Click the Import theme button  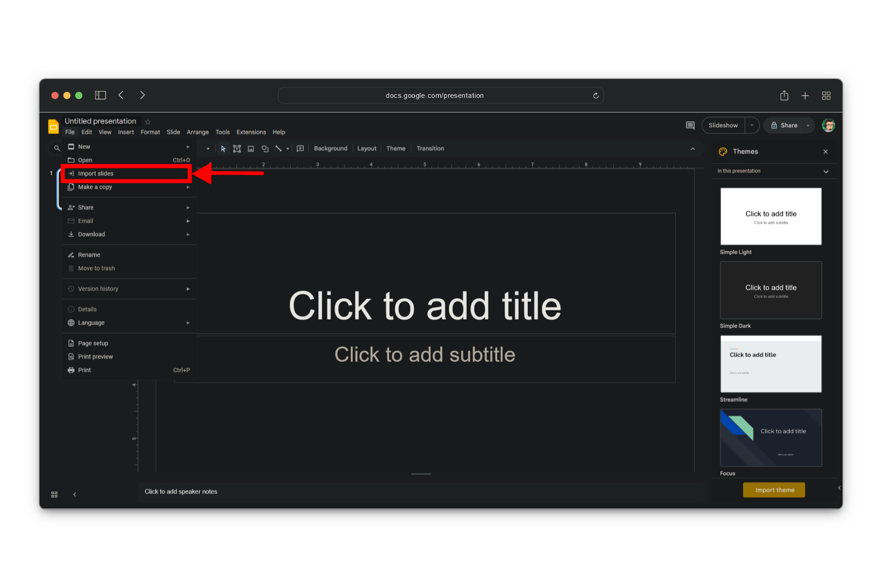774,490
